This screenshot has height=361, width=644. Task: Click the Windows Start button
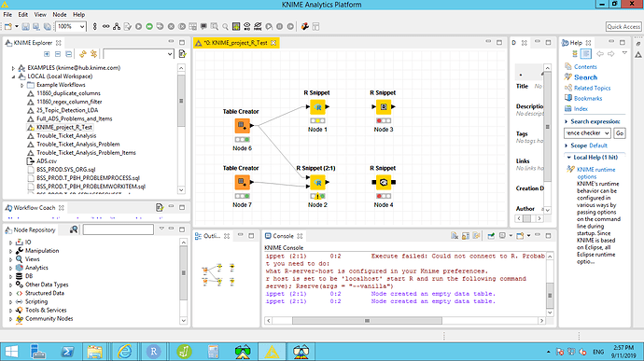pyautogui.click(x=11, y=352)
